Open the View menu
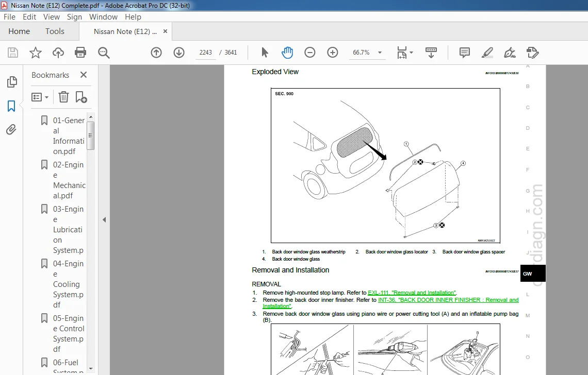Screen dimensions: 588x375 [x=52, y=17]
